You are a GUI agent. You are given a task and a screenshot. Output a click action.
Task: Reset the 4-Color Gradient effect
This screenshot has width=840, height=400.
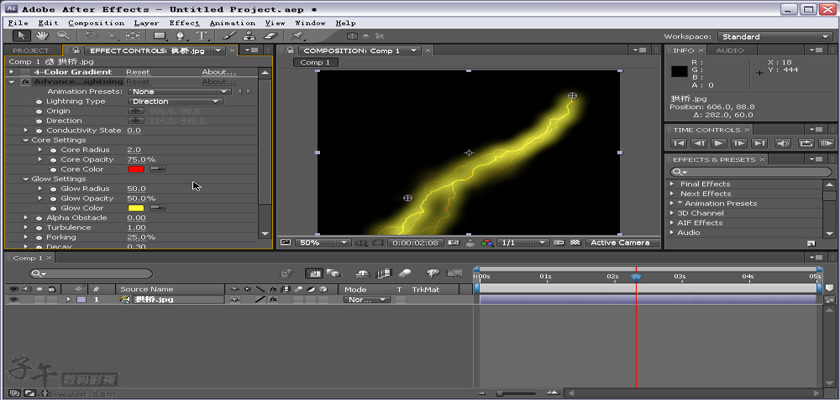coord(138,72)
